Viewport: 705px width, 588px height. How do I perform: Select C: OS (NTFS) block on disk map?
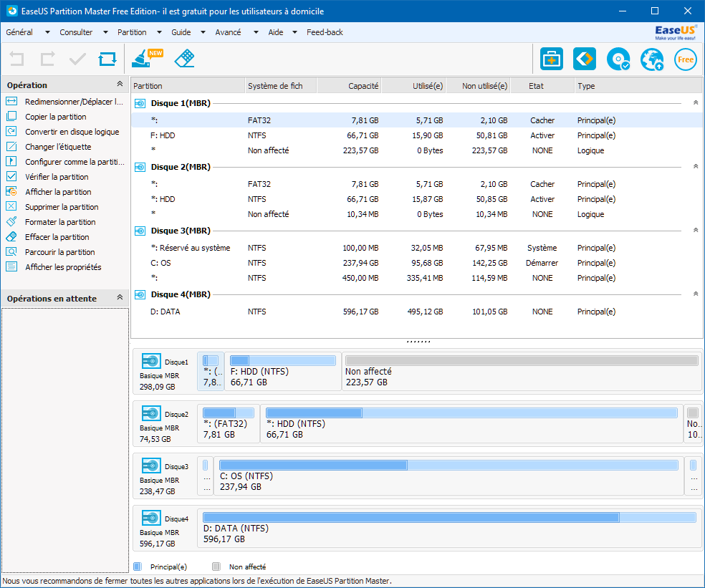pos(449,476)
